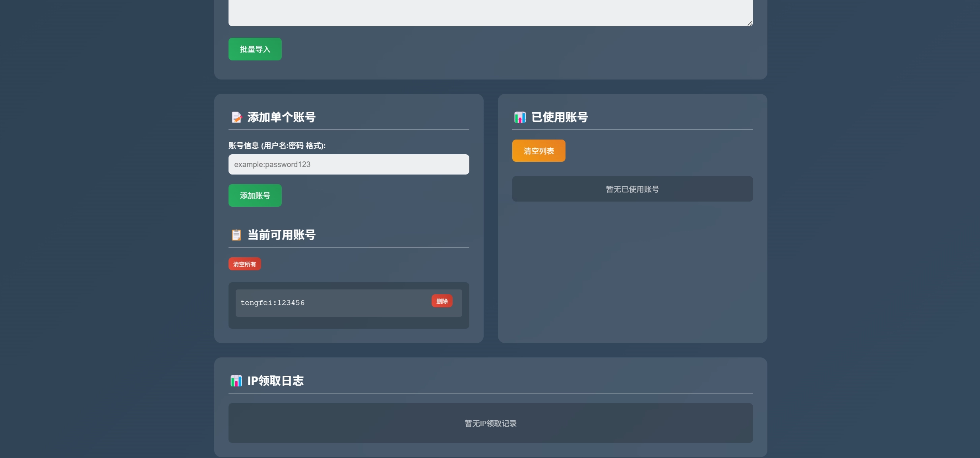Image resolution: width=980 pixels, height=458 pixels.
Task: Click the textarea resize handle corner
Action: point(750,23)
